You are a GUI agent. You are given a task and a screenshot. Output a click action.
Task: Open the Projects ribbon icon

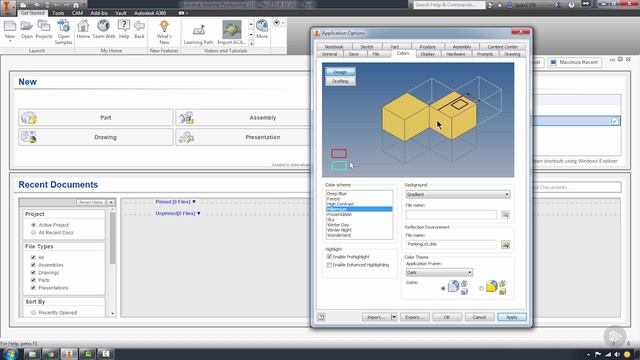44,27
